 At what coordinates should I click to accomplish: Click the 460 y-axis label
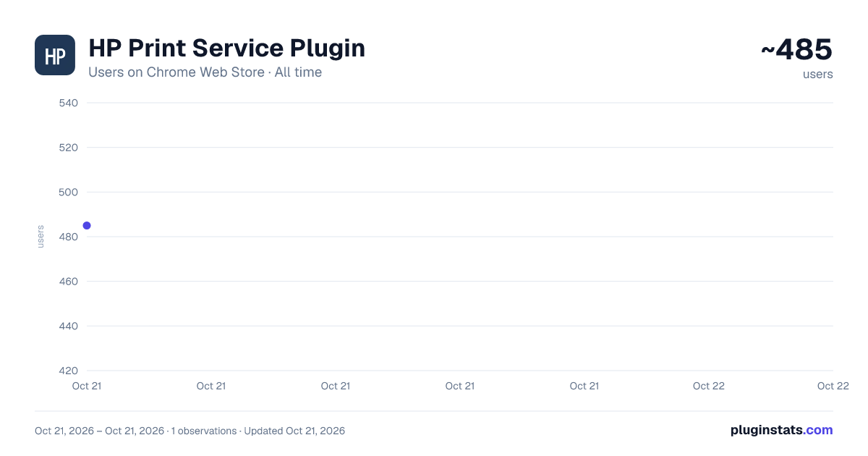68,282
